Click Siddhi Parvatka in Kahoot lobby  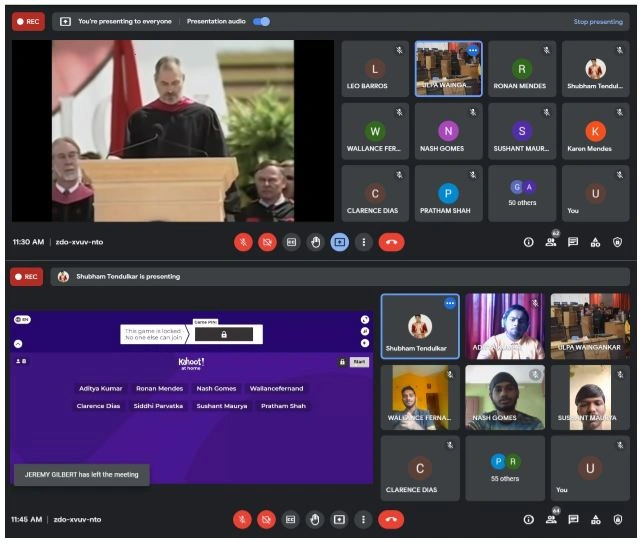pos(158,406)
